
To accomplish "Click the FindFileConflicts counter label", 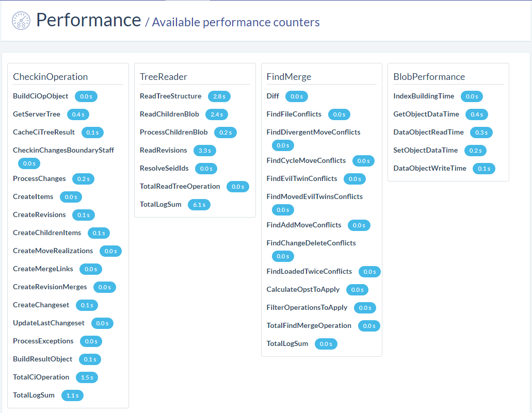I will tap(294, 114).
